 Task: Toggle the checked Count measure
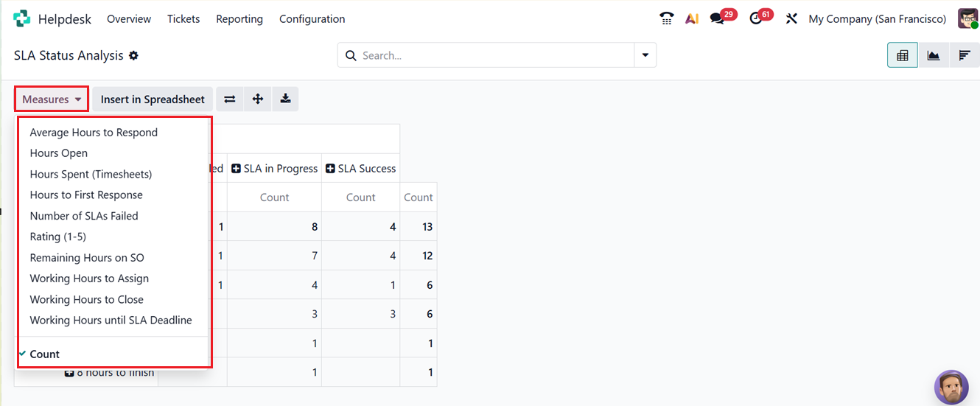[45, 354]
